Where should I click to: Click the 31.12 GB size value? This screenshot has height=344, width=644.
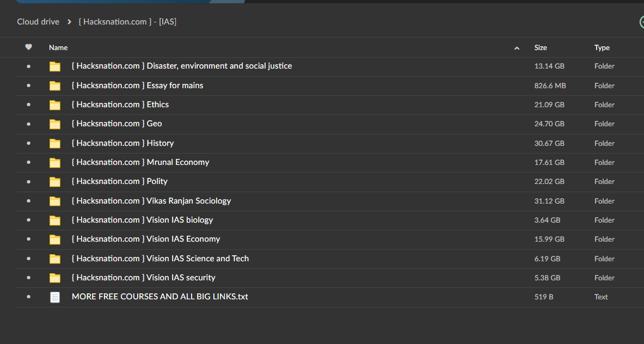[549, 201]
